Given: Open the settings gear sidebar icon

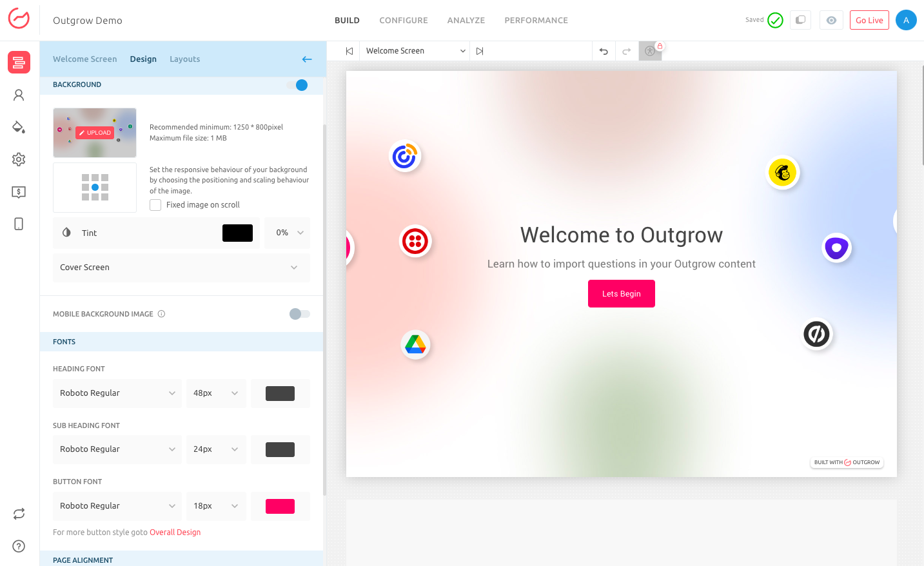Looking at the screenshot, I should click(19, 159).
